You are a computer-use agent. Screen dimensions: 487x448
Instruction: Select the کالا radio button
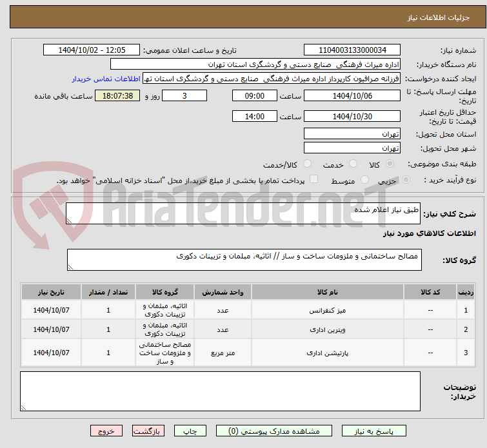click(390, 163)
